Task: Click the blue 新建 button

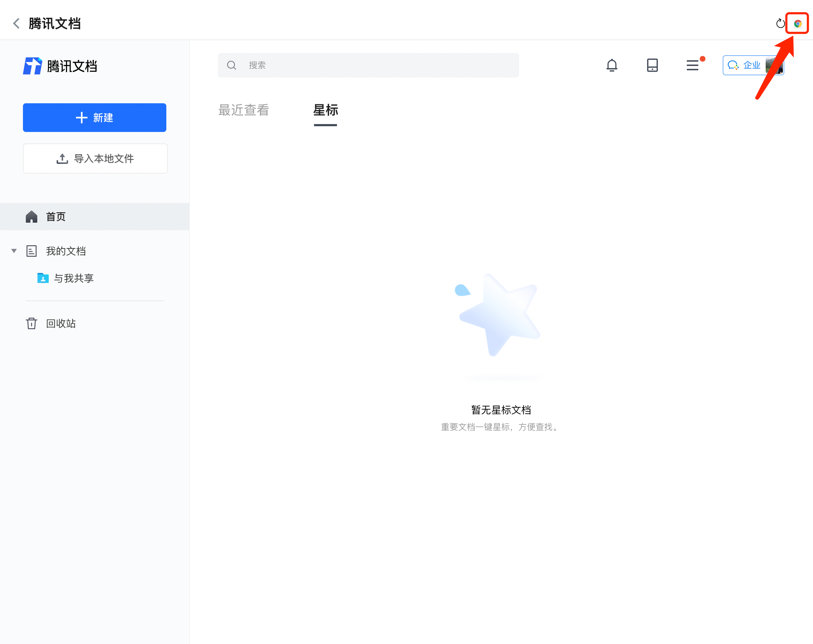Action: (95, 118)
